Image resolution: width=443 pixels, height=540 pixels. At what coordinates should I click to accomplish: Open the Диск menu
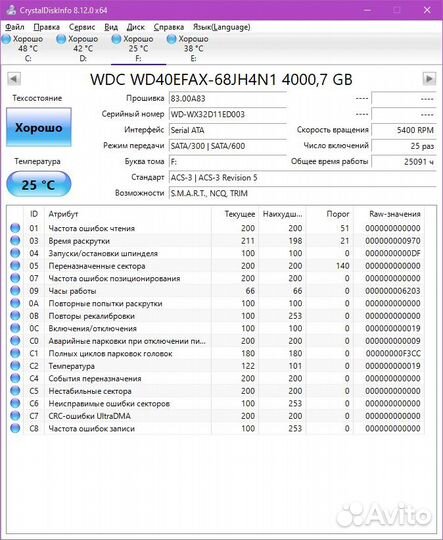coord(135,27)
